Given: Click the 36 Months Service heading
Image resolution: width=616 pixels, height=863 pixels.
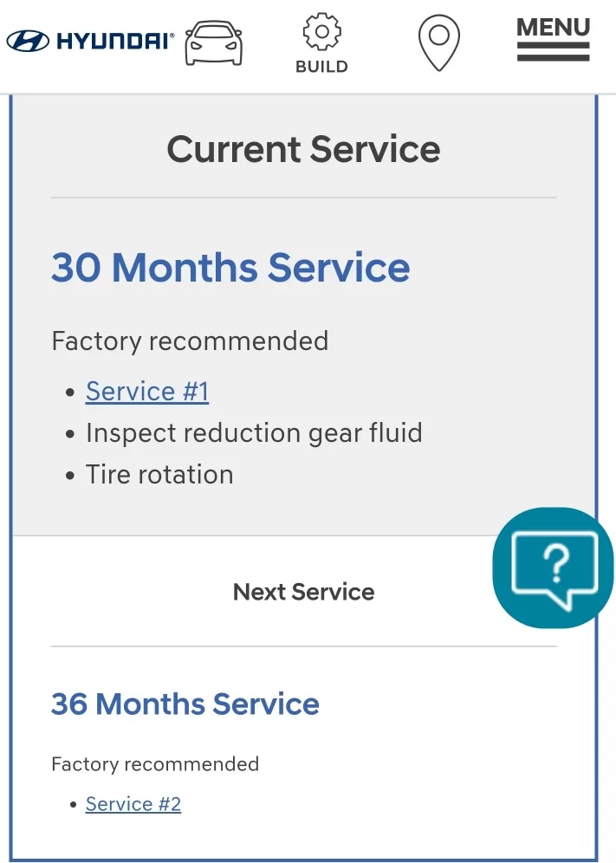Looking at the screenshot, I should (185, 704).
